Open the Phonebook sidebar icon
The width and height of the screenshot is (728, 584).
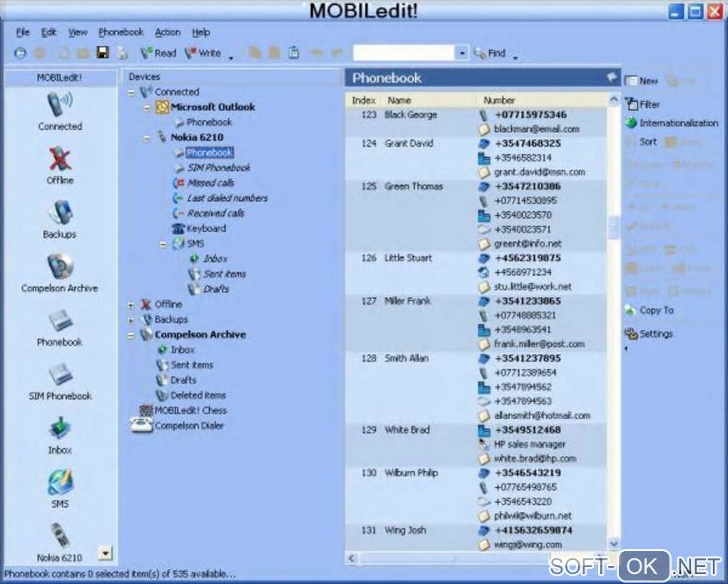point(60,328)
